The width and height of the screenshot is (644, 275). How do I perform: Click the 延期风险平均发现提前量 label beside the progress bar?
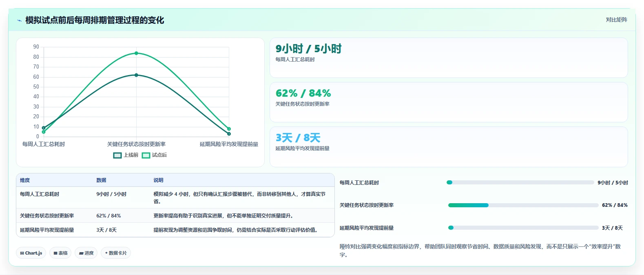coord(367,228)
